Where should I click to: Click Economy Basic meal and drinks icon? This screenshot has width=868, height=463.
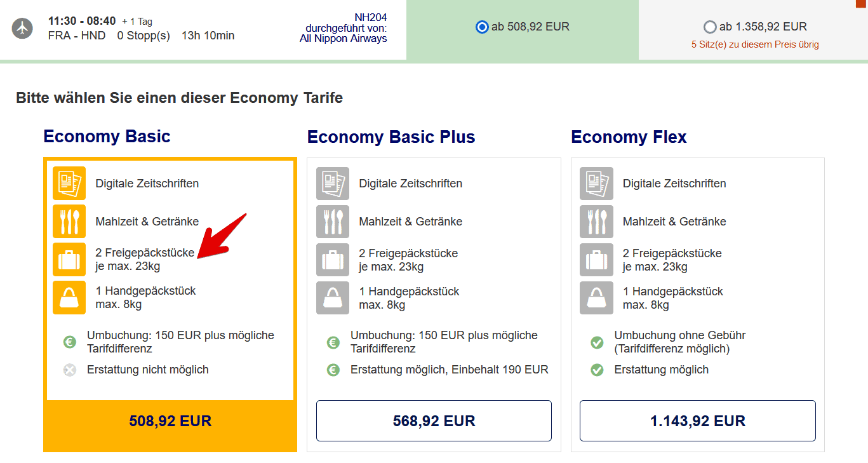pos(69,221)
